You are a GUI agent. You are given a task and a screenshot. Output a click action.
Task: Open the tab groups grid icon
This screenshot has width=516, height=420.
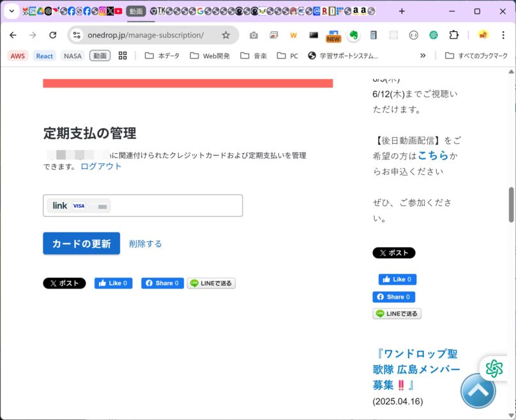tap(123, 56)
